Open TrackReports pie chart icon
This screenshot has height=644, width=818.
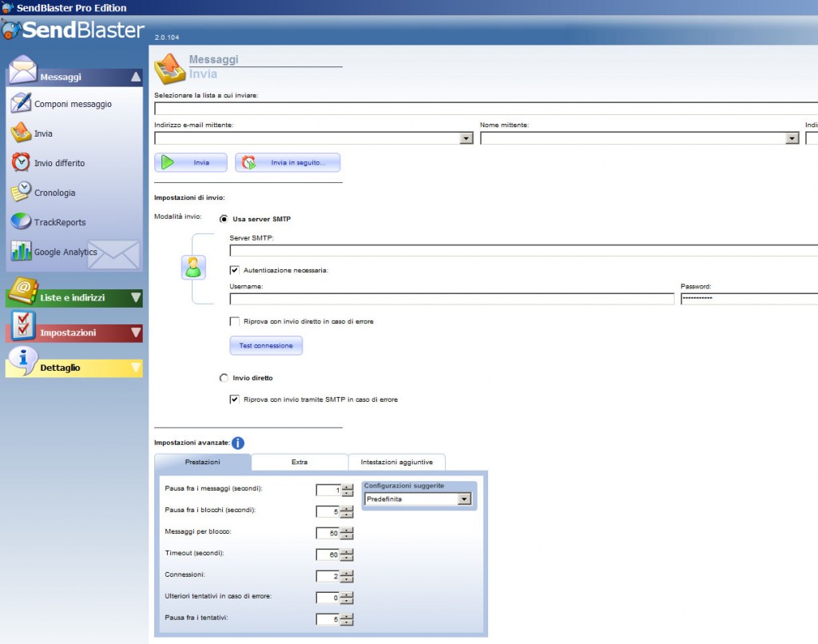[x=21, y=221]
